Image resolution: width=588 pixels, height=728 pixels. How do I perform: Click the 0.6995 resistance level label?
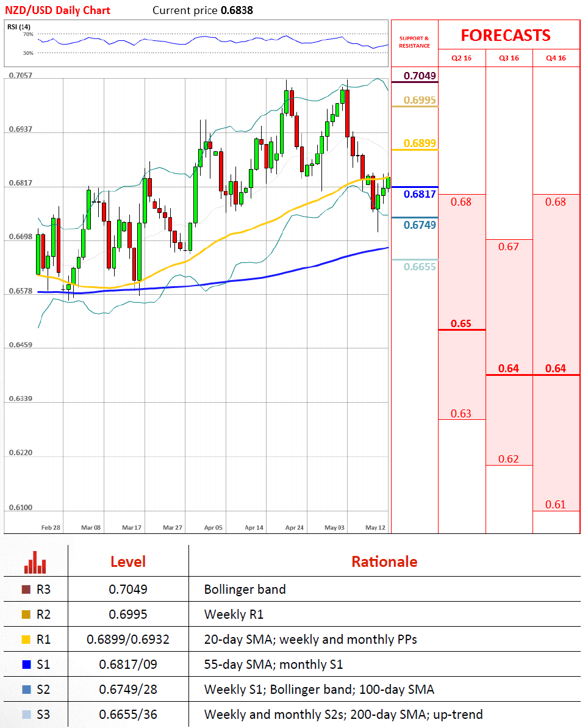[x=420, y=100]
